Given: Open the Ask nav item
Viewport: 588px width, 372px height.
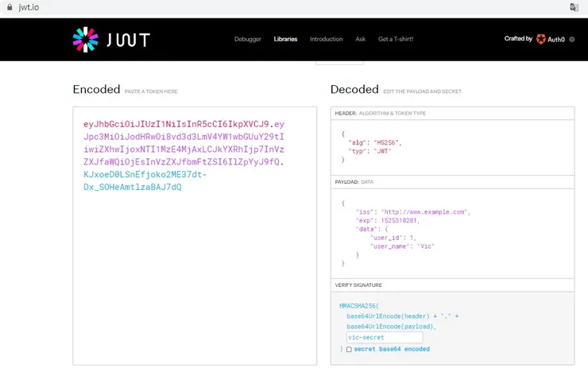Looking at the screenshot, I should coord(361,39).
